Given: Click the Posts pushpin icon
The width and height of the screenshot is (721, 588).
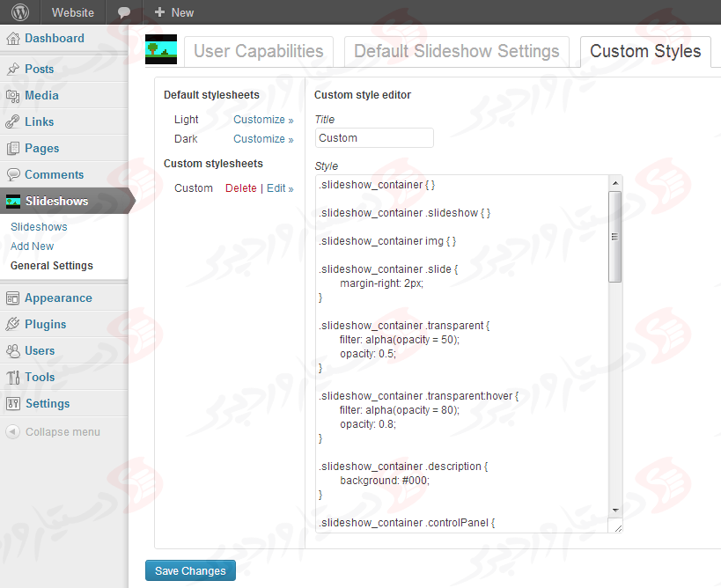Looking at the screenshot, I should (x=12, y=70).
